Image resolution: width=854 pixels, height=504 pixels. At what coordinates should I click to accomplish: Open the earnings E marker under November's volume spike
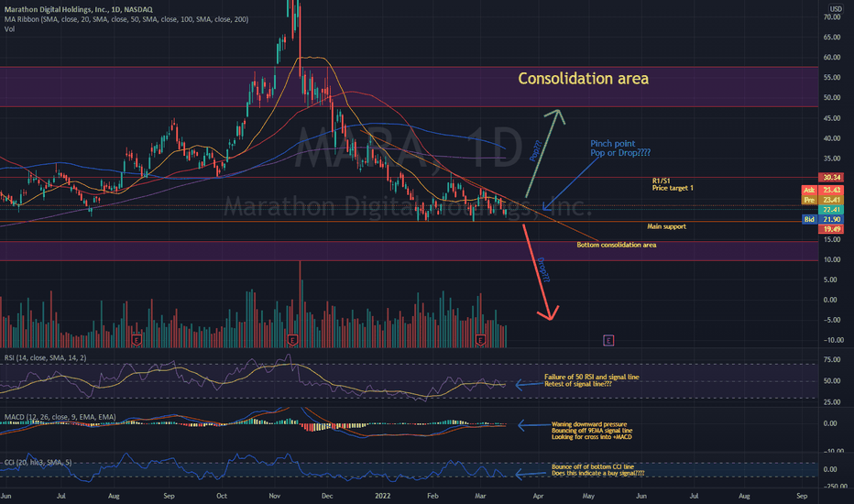click(x=292, y=341)
